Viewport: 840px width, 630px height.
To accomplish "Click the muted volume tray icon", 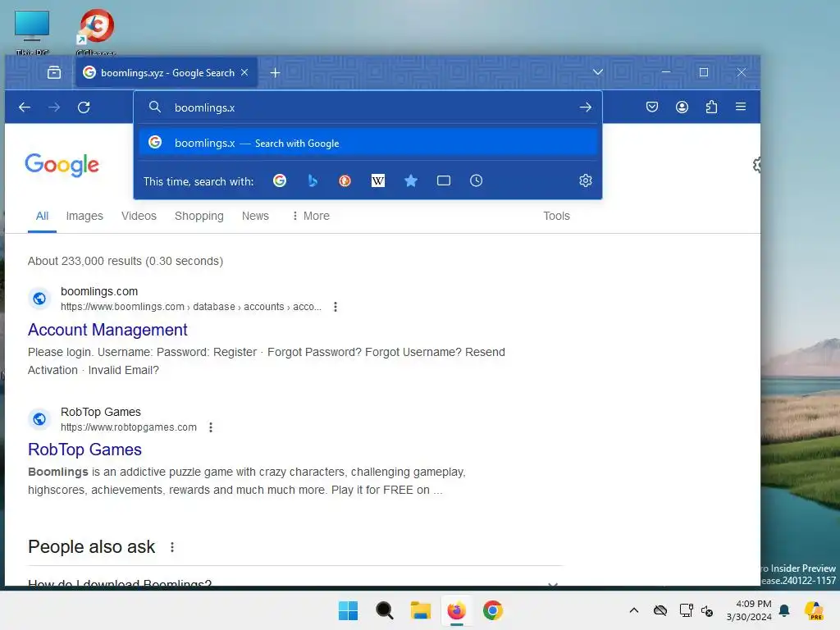I will 707,610.
